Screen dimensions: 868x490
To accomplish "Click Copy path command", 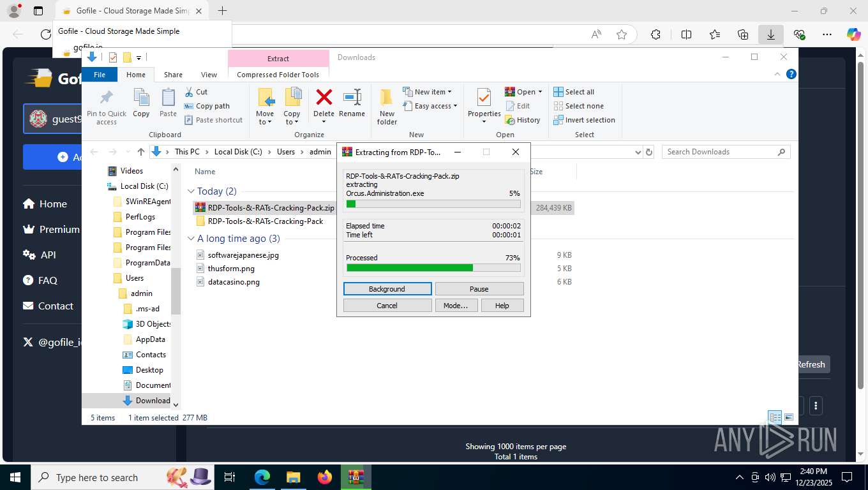I will [x=207, y=106].
